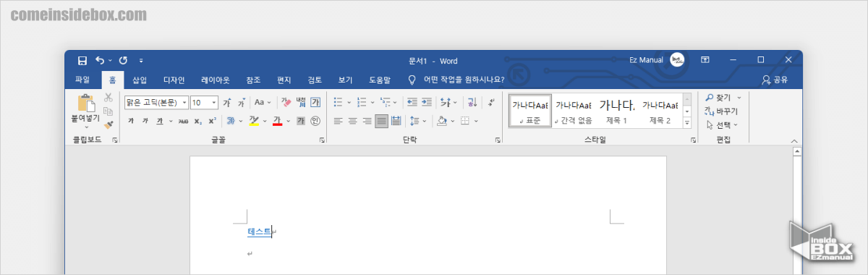This screenshot has width=868, height=275.
Task: Expand the styles gallery with the More arrow
Action: pyautogui.click(x=686, y=124)
